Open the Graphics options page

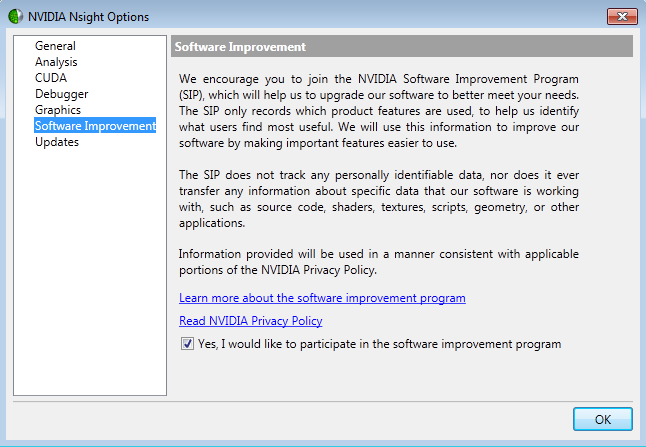58,110
